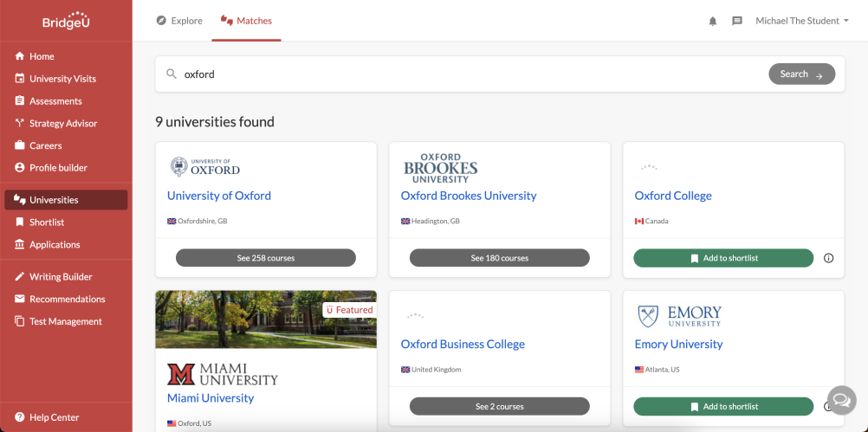The image size is (868, 432).
Task: Open the Miami University campus photo
Action: coord(266,319)
